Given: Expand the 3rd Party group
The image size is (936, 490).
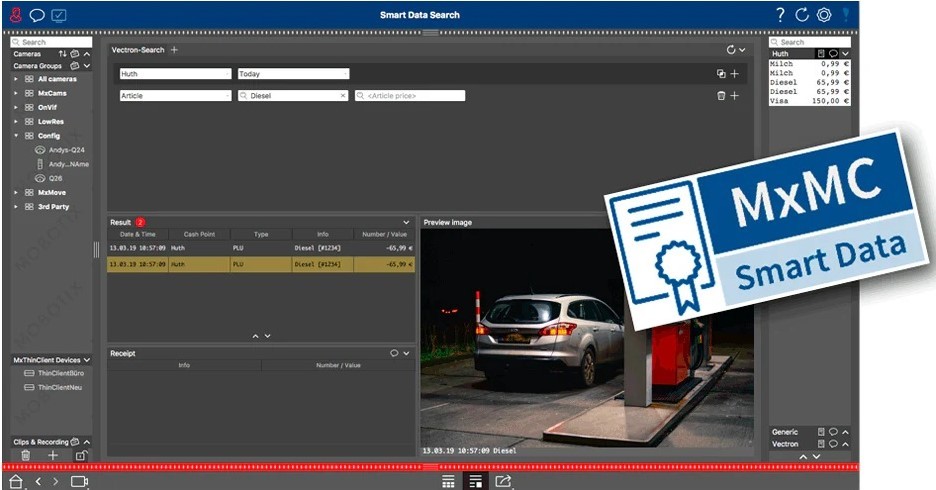Looking at the screenshot, I should tap(16, 207).
